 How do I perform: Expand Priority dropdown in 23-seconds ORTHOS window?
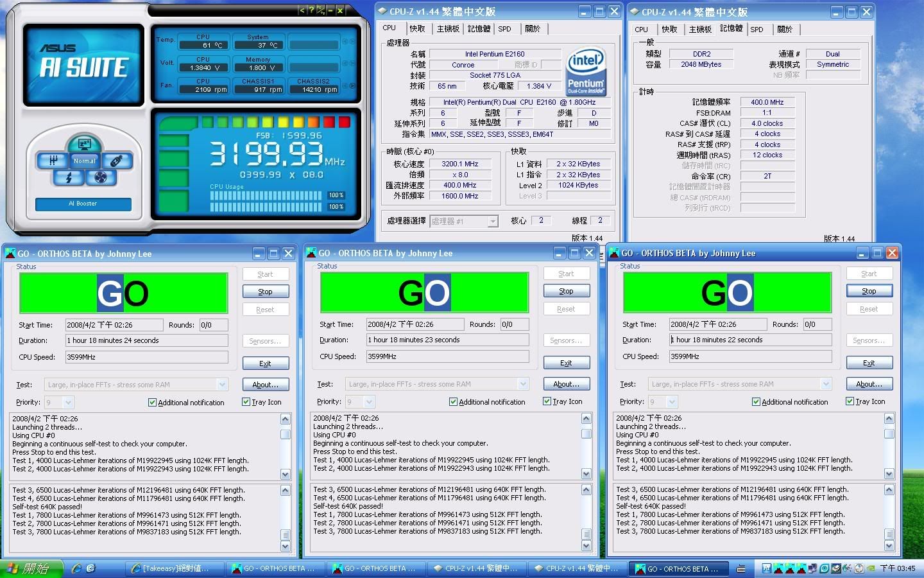(x=369, y=402)
